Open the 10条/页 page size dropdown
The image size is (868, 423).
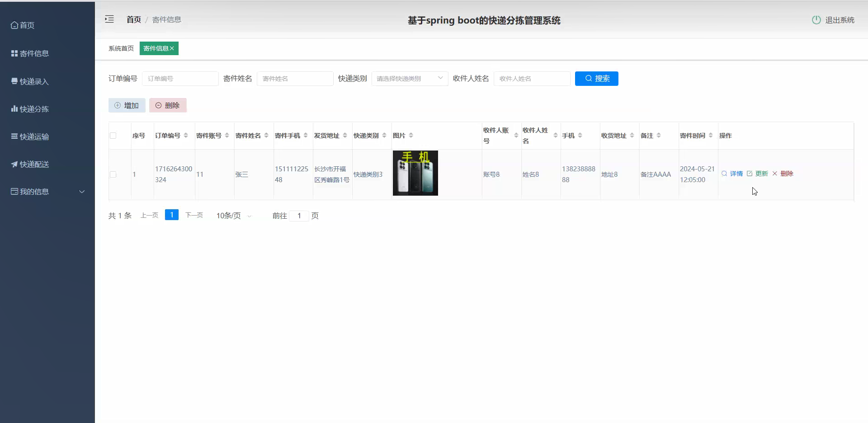pyautogui.click(x=232, y=216)
